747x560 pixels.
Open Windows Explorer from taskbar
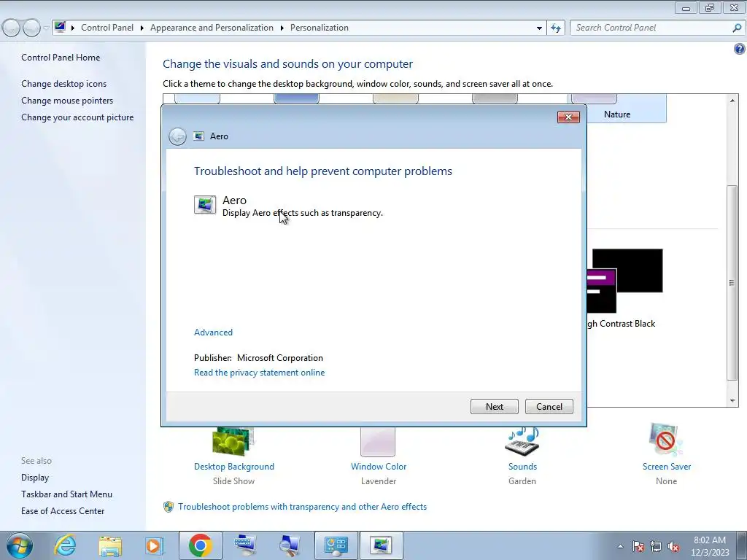tap(110, 545)
